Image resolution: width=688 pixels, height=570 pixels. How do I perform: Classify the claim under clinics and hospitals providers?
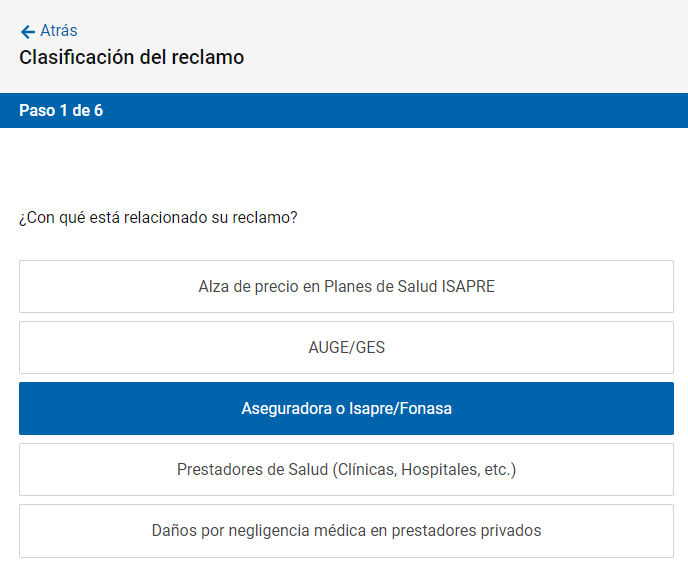point(346,470)
